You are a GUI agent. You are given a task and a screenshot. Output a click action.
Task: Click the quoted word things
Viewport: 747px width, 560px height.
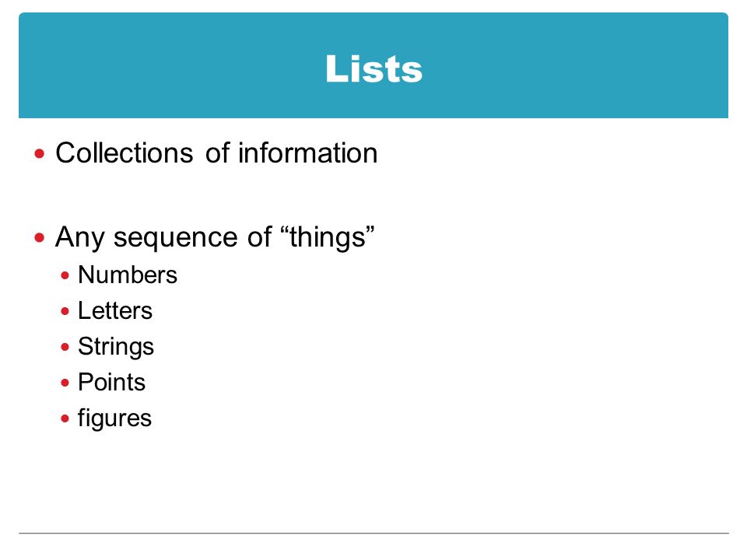coord(328,237)
